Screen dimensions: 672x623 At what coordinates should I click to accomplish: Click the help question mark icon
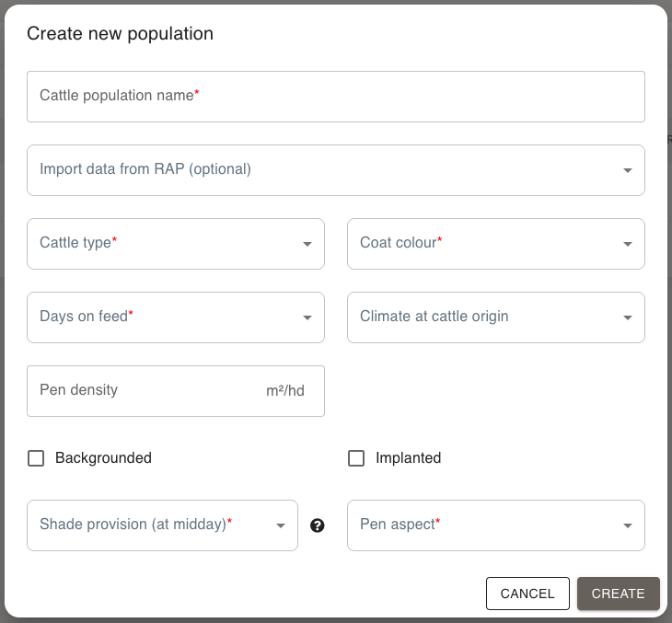[318, 525]
